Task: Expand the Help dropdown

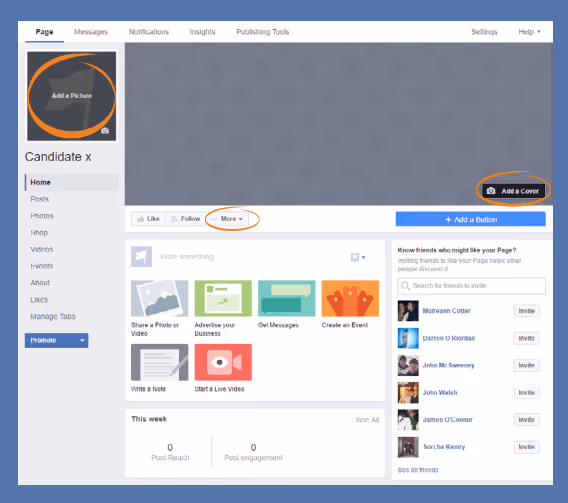Action: click(529, 32)
